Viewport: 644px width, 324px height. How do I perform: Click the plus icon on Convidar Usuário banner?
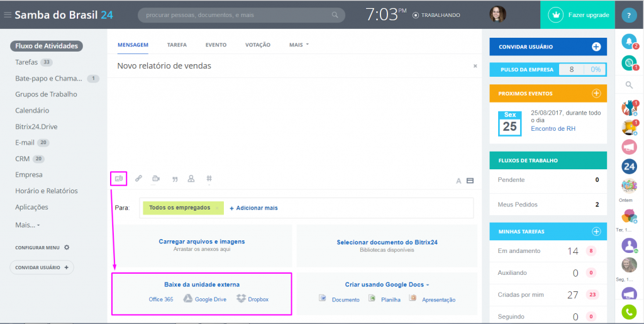[x=596, y=47]
